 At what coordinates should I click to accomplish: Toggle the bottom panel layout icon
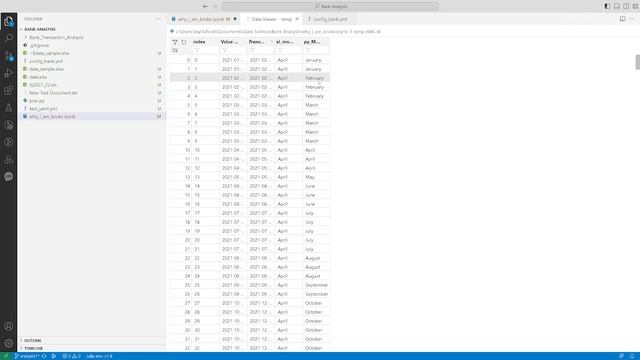[617, 6]
